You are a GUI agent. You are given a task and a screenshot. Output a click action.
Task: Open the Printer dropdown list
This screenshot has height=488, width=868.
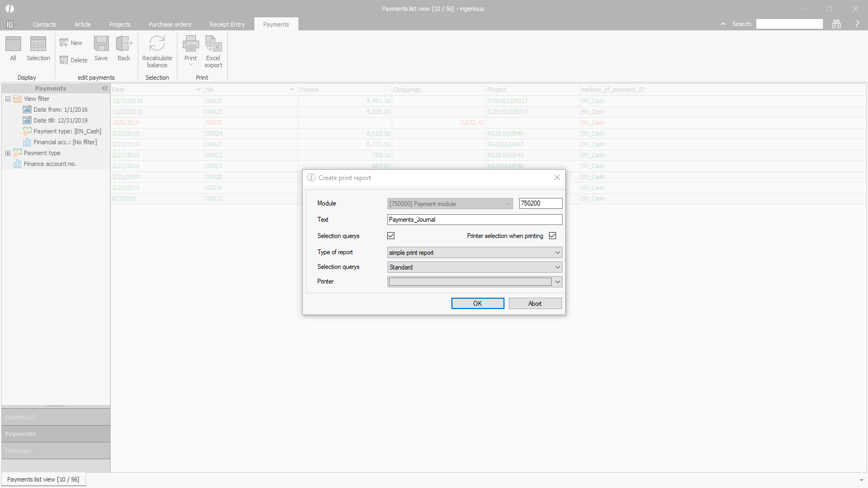(557, 282)
